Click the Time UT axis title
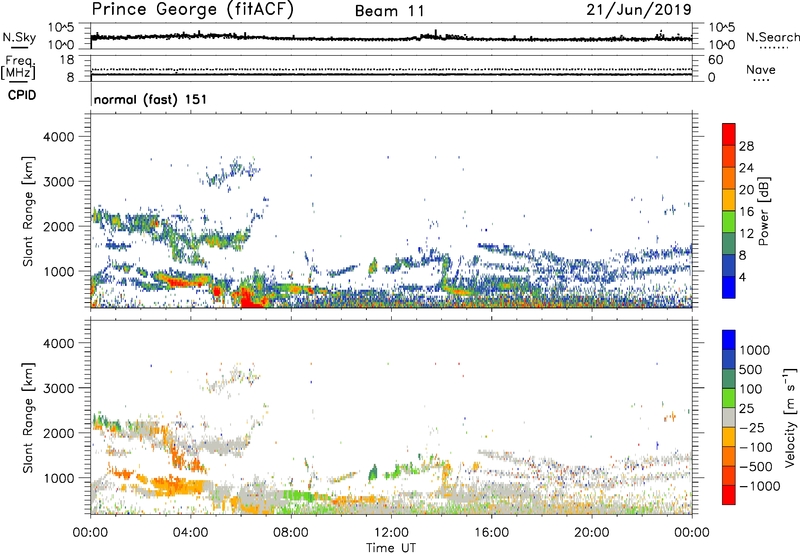This screenshot has height=554, width=800. click(x=391, y=548)
